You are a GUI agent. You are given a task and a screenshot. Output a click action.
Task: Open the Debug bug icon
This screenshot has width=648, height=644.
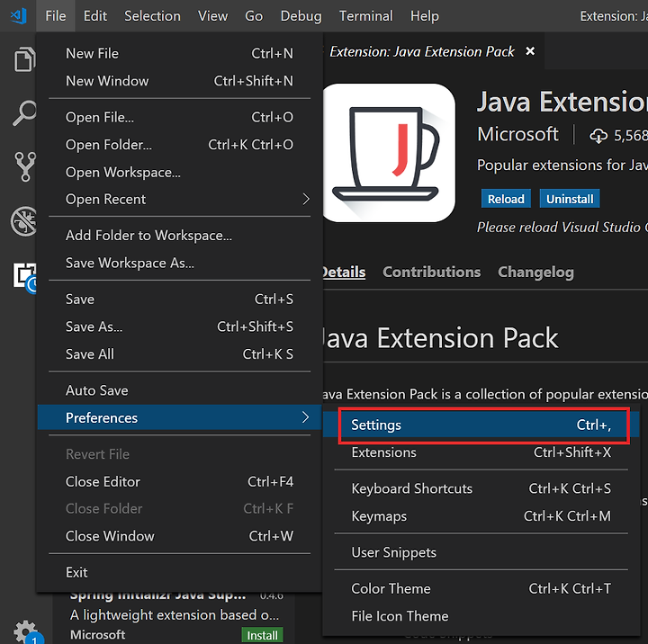(x=23, y=221)
